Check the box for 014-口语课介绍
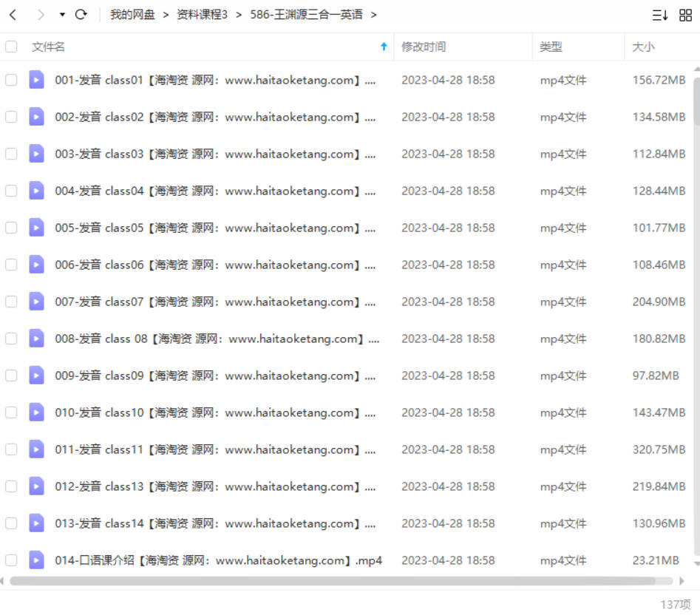700x615 pixels. [11, 560]
